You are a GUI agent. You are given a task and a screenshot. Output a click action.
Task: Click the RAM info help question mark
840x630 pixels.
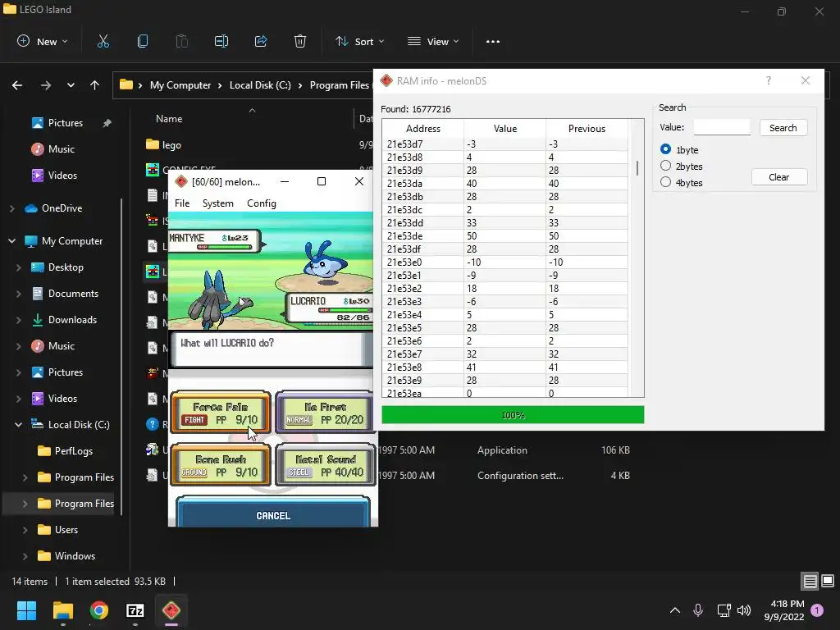768,81
